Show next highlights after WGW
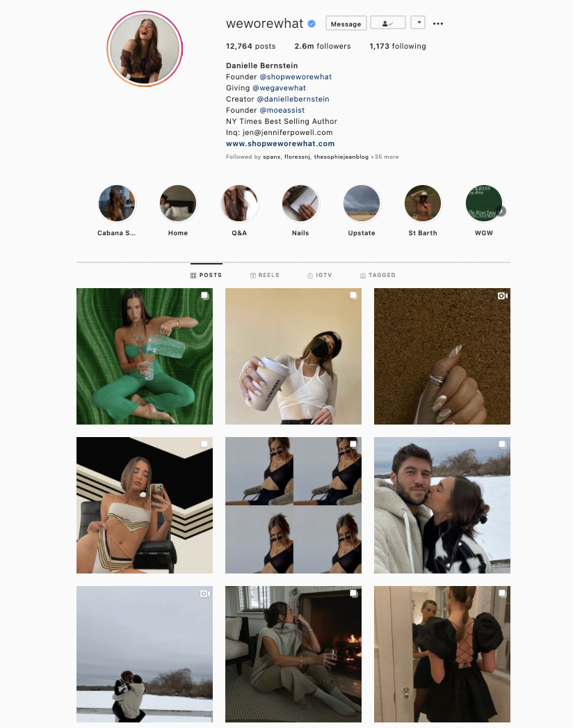Viewport: 573px width, 728px height. coord(501,211)
